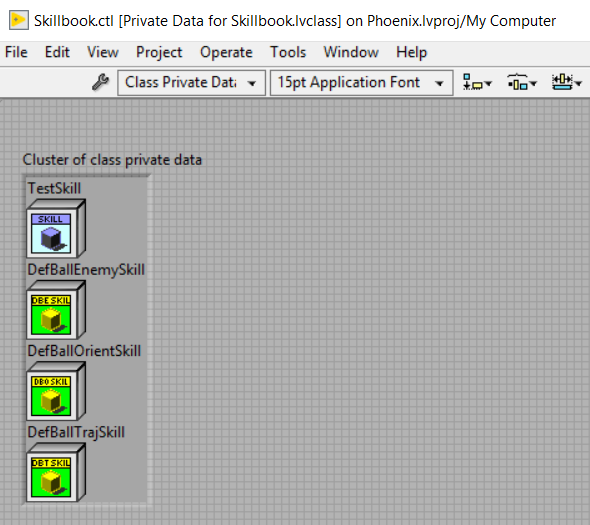Click the TestSkill label text

[55, 188]
